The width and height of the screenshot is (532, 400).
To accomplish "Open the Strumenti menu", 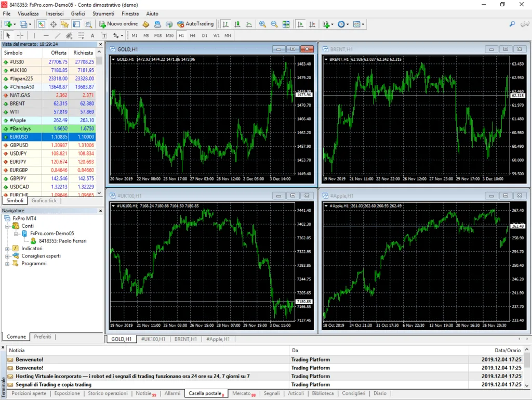I will tap(103, 14).
